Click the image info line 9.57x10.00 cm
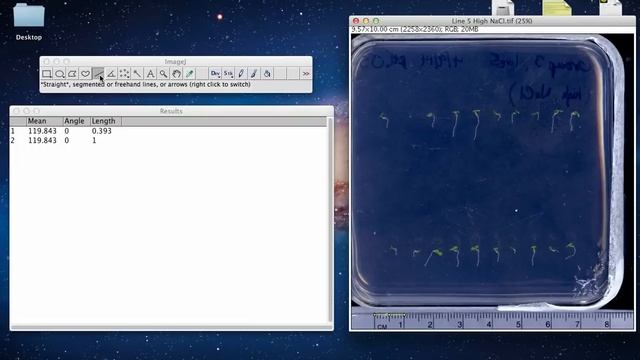 pyautogui.click(x=415, y=29)
